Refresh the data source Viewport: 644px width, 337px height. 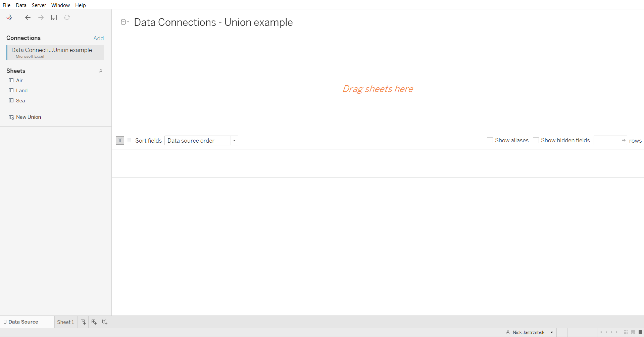tap(67, 17)
